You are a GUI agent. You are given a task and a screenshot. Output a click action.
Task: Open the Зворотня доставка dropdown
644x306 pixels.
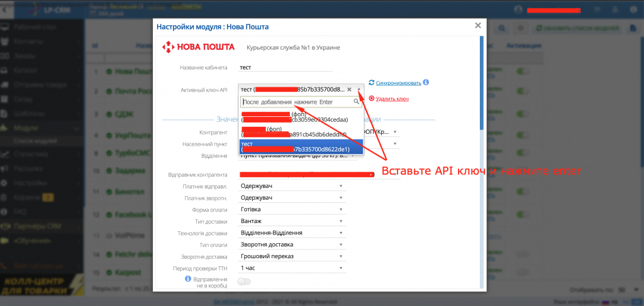[292, 256]
